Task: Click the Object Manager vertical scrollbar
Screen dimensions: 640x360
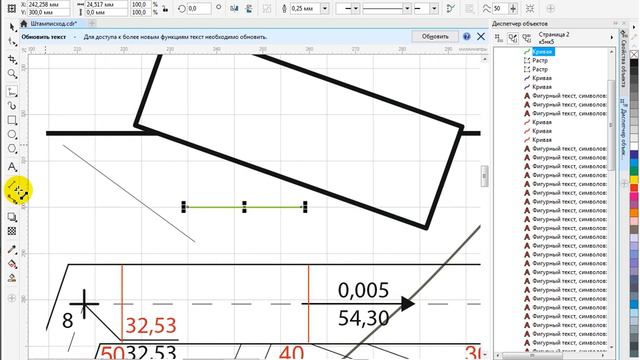Action: [611, 124]
